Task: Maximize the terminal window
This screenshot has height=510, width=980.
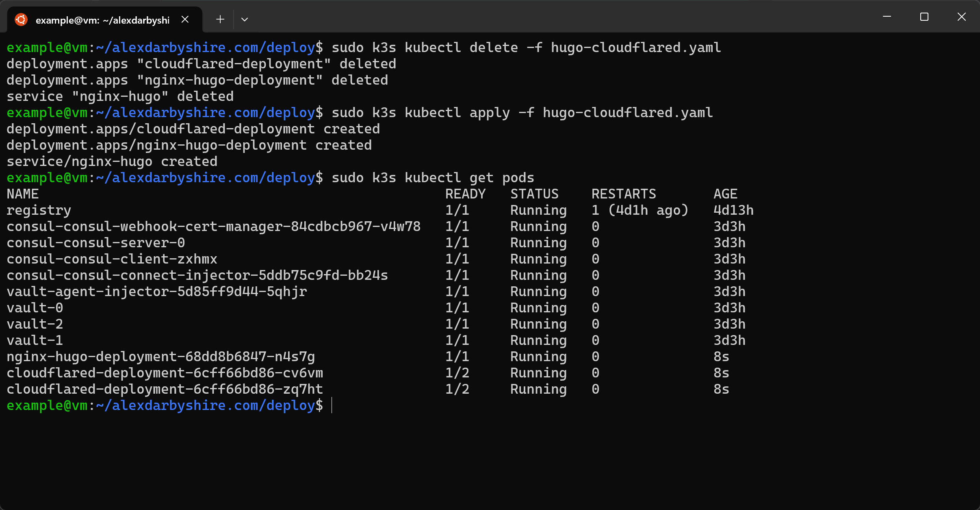Action: pyautogui.click(x=924, y=17)
